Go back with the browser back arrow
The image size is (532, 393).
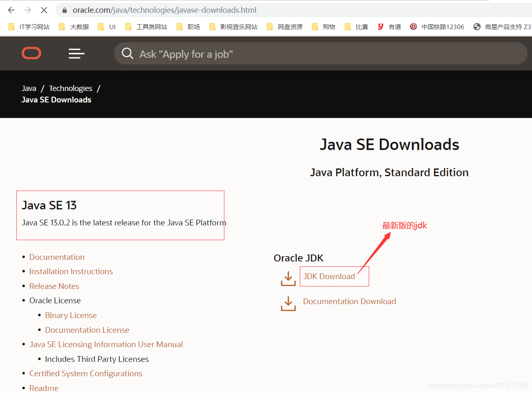point(11,10)
